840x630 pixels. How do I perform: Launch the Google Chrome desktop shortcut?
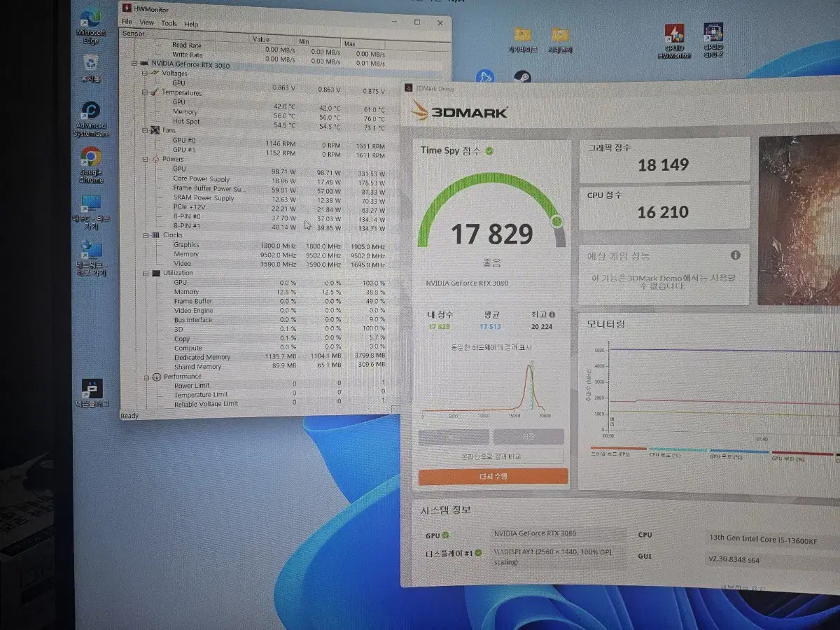90,164
